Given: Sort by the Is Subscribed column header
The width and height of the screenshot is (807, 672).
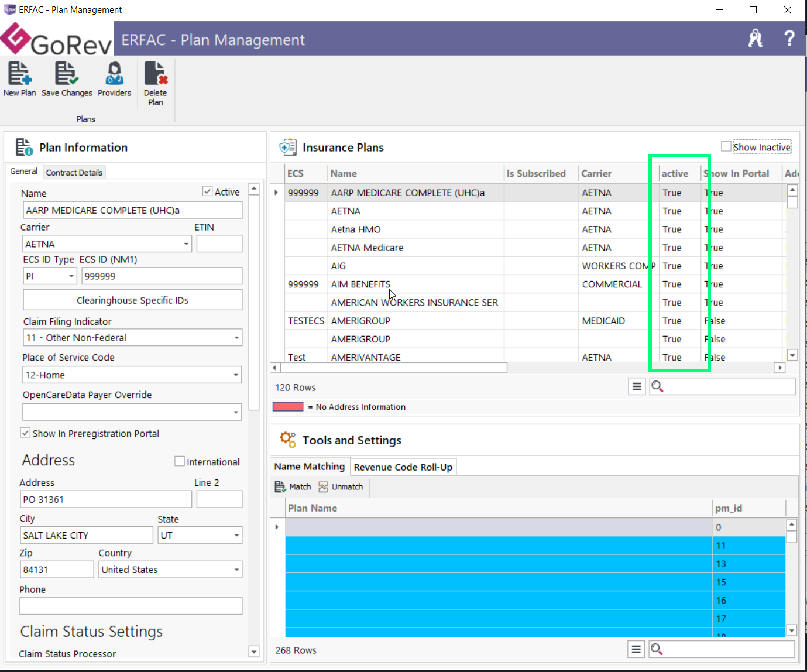Looking at the screenshot, I should [x=541, y=173].
